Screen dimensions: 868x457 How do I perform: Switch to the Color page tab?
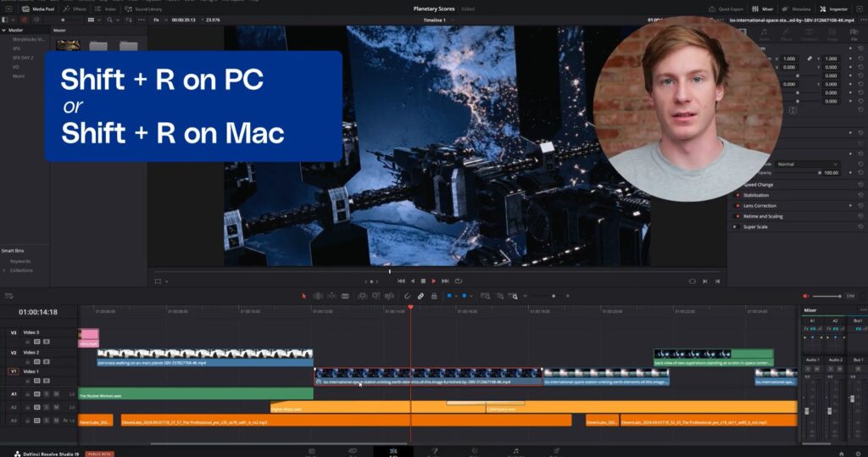pos(475,451)
